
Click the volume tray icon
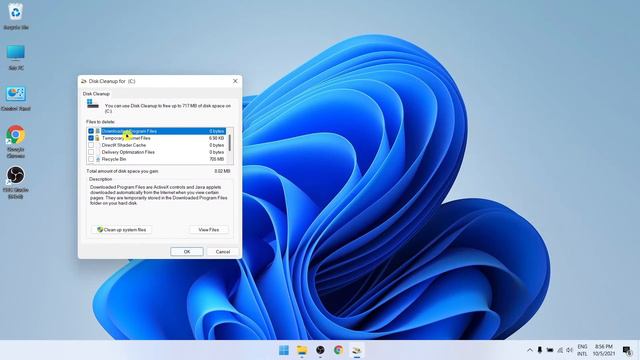[x=570, y=350]
